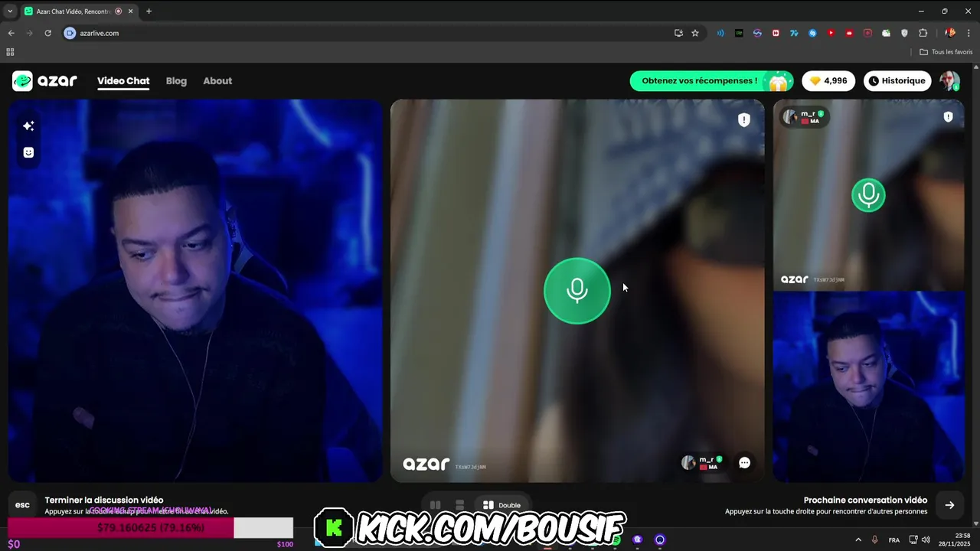This screenshot has height=551, width=980.
Task: Click the Spotify icon in the taskbar
Action: point(616,540)
